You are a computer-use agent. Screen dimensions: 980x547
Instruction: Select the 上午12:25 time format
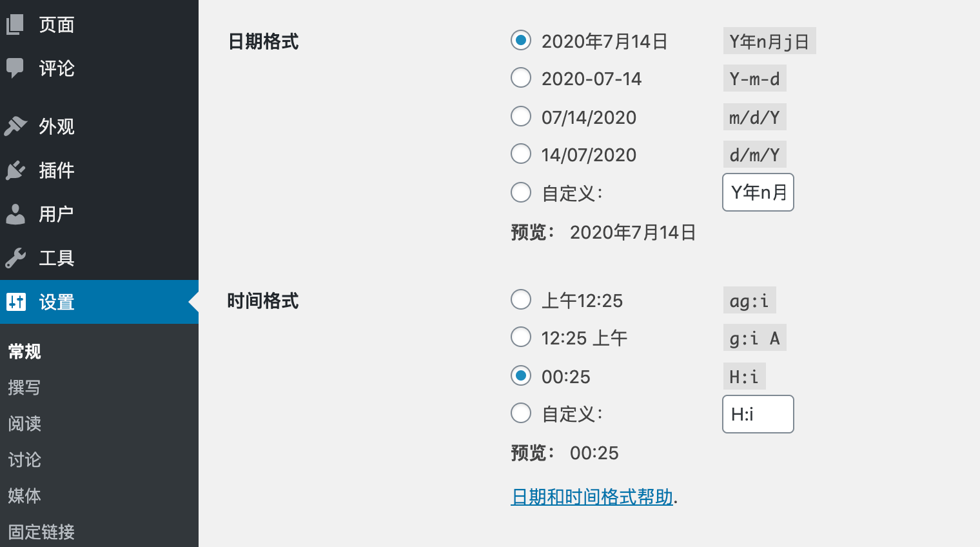(x=521, y=300)
